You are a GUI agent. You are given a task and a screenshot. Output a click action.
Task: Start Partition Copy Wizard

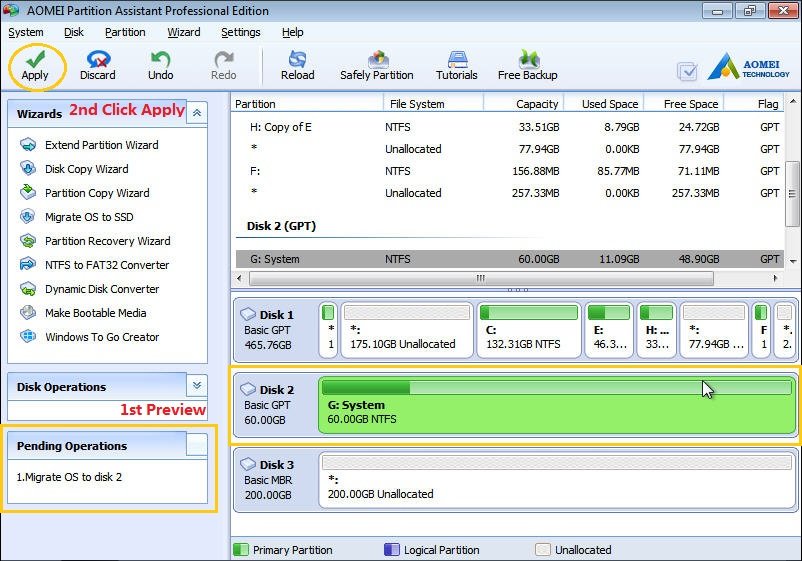pos(97,193)
